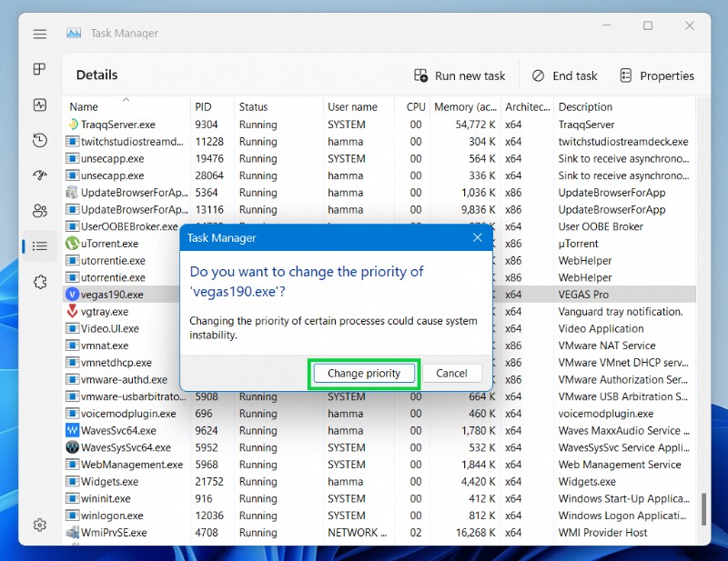Show the Users view
This screenshot has width=728, height=561.
click(39, 211)
